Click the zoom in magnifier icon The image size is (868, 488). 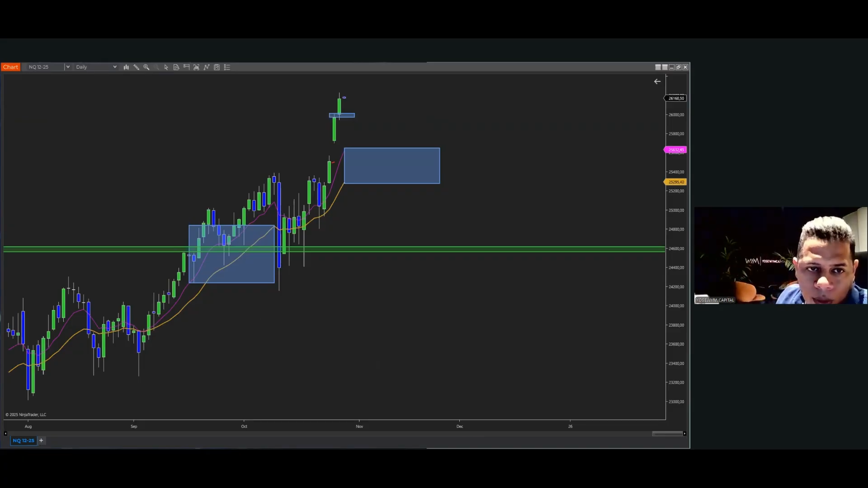point(146,67)
